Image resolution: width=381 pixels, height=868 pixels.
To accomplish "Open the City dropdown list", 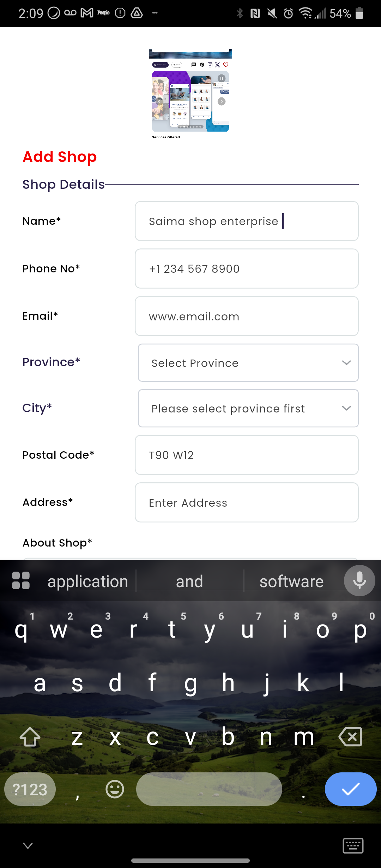I will pos(248,408).
